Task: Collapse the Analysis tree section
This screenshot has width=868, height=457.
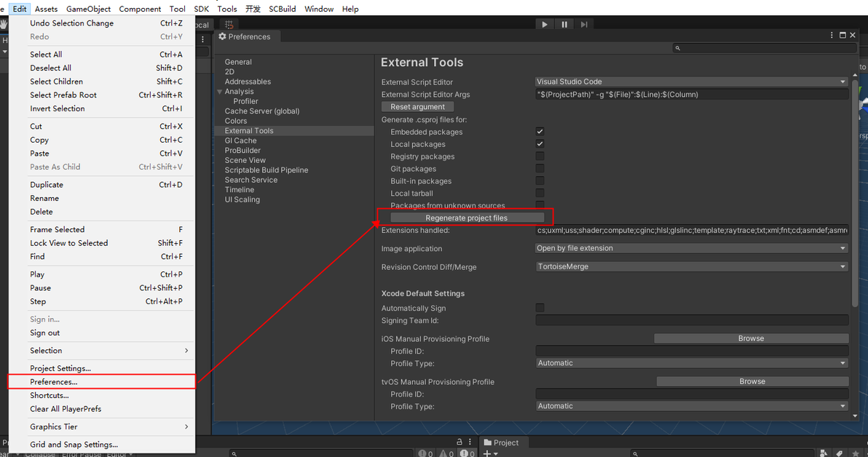Action: 220,92
